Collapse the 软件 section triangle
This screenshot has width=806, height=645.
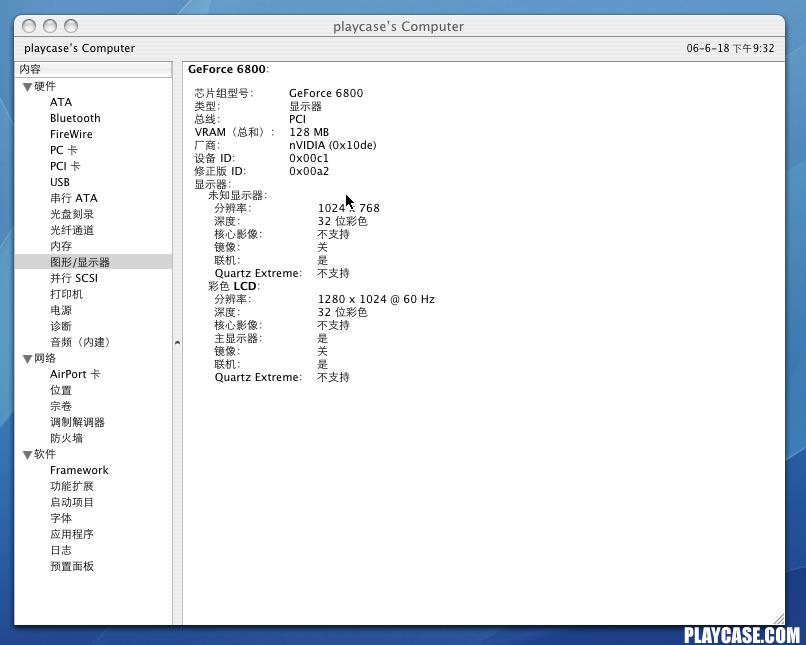(27, 455)
